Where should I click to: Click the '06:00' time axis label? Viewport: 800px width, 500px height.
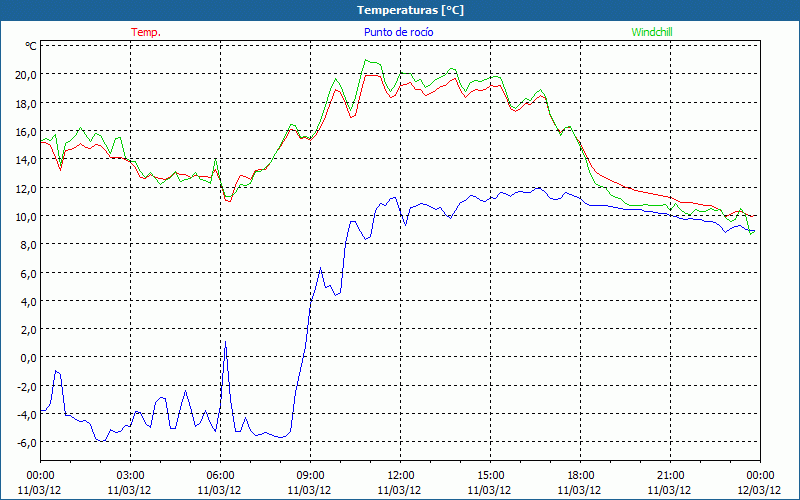click(x=220, y=476)
